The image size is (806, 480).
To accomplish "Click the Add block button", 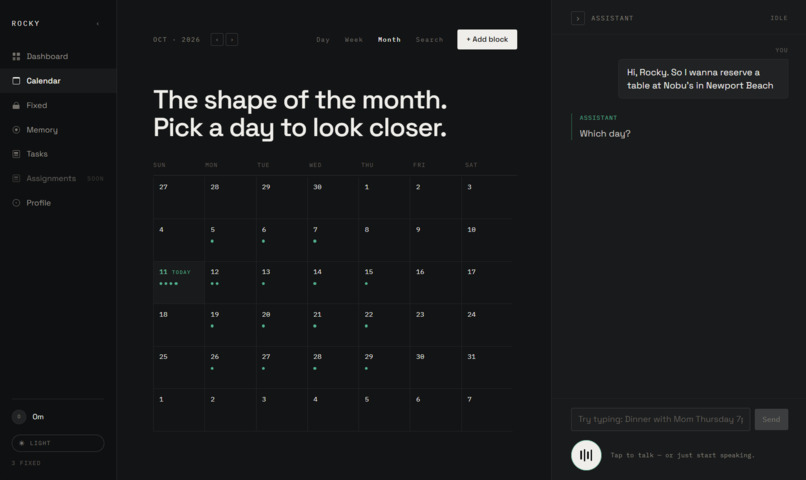I will [x=487, y=40].
